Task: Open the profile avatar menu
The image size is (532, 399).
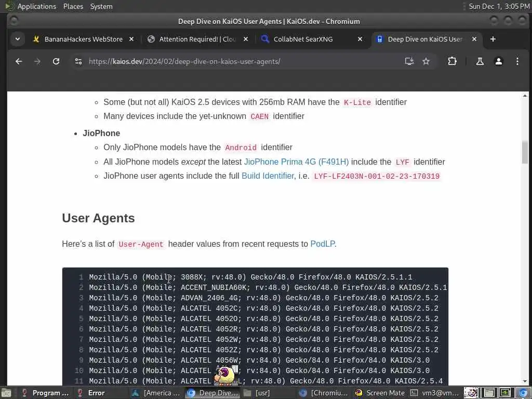Action: [498, 61]
